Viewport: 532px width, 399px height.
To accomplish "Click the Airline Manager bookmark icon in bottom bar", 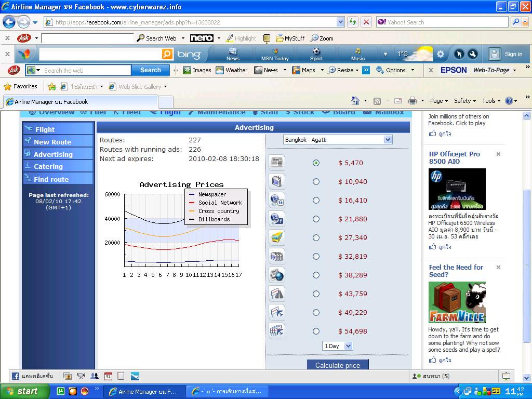I will (x=135, y=376).
